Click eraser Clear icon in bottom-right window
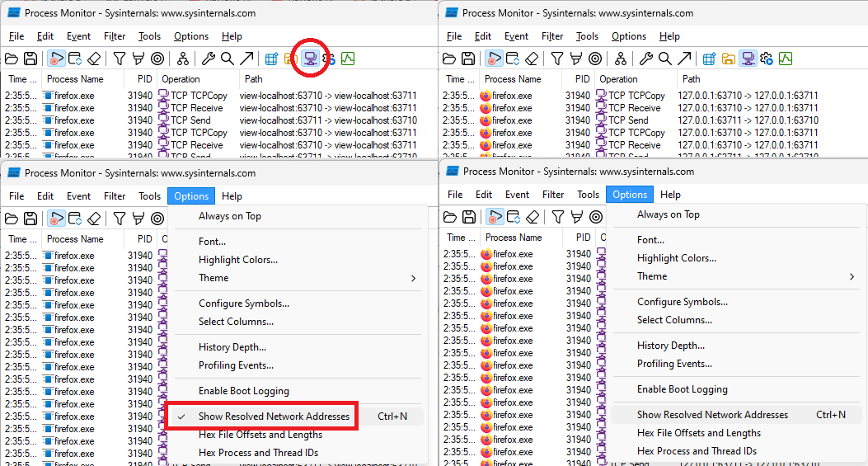 (x=533, y=217)
